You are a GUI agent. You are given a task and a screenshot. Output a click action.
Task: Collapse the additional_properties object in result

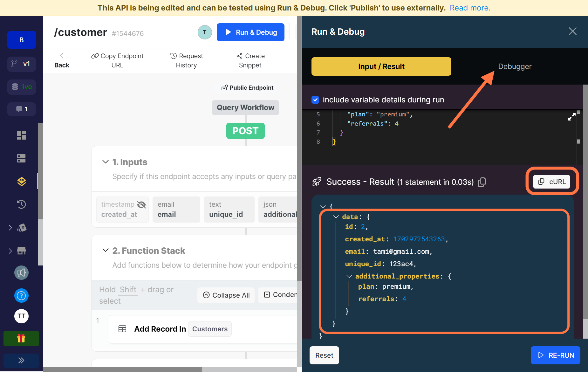coord(349,276)
